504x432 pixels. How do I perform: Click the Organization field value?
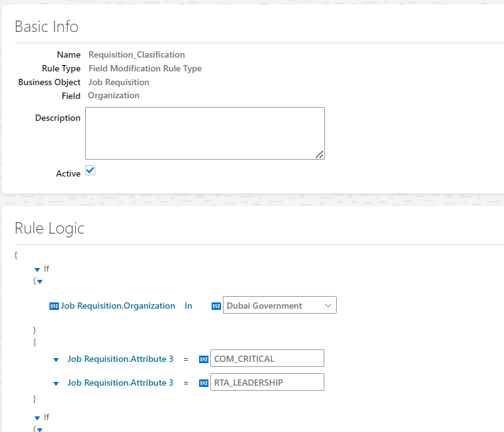tap(114, 95)
